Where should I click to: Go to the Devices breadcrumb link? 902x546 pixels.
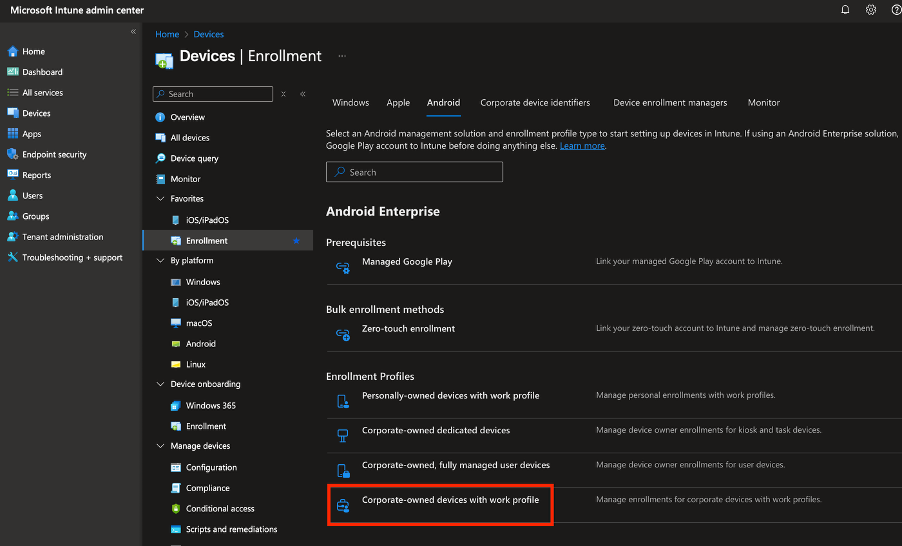[x=208, y=34]
